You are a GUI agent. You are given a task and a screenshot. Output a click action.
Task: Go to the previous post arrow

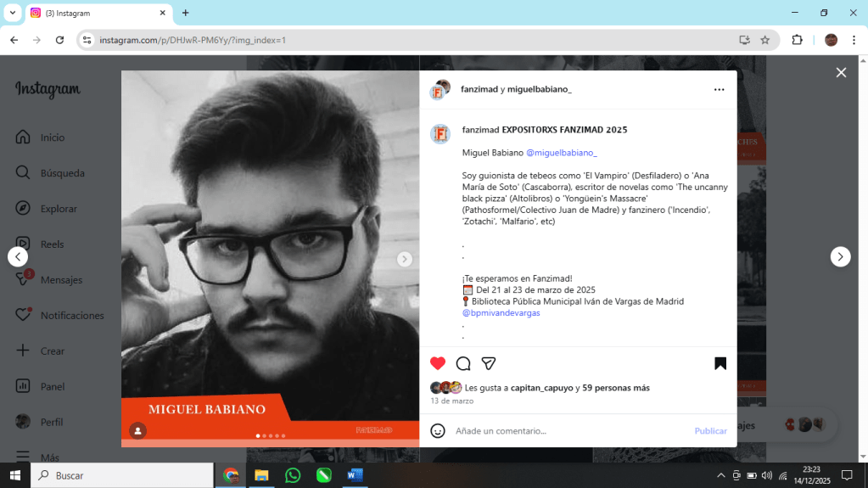pos(18,256)
